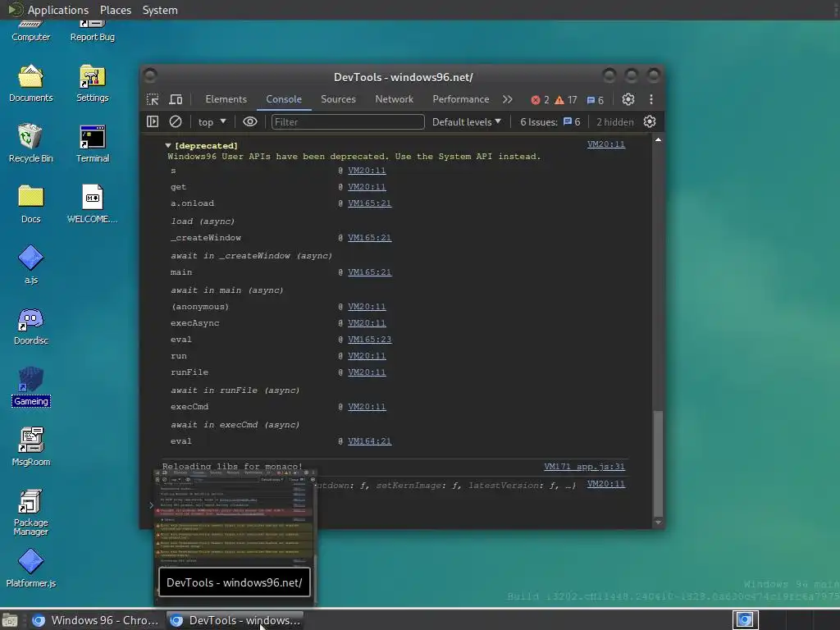Open the Default levels dropdown
840x630 pixels.
[467, 122]
